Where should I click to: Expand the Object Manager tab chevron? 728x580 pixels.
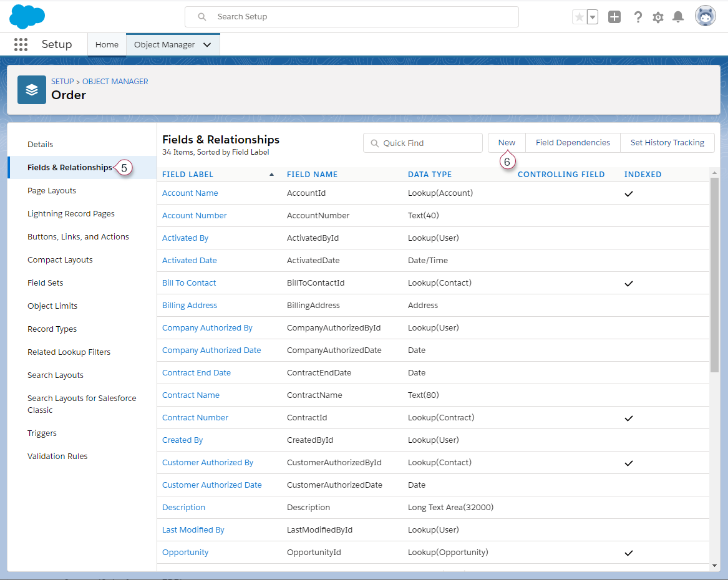pyautogui.click(x=207, y=44)
